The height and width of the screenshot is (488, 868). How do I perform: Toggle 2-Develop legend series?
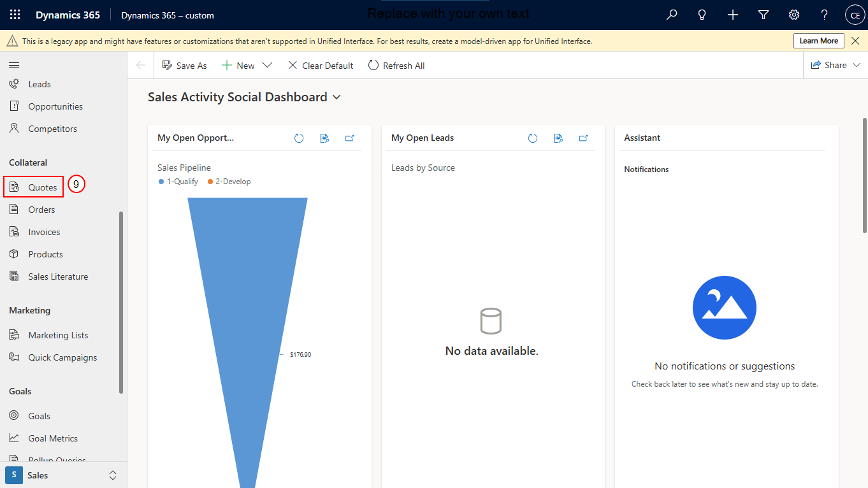tap(229, 182)
